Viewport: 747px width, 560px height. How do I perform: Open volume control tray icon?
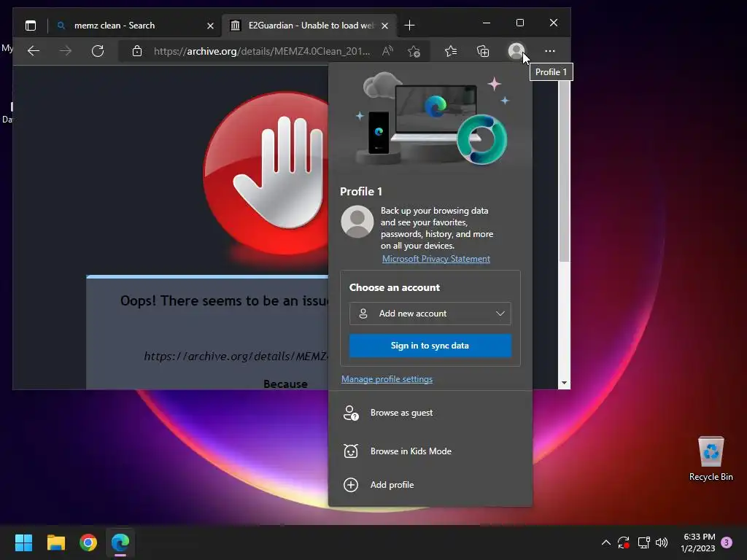coord(662,542)
